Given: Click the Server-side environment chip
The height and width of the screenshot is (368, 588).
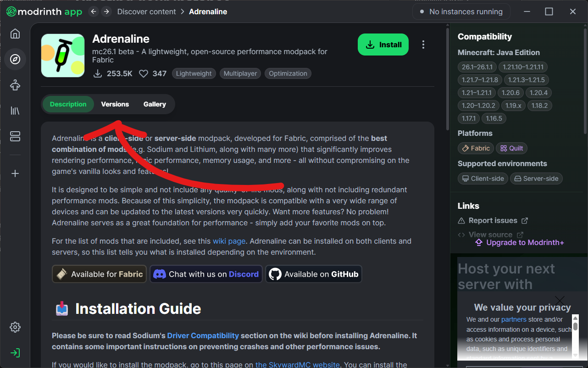Looking at the screenshot, I should [x=536, y=178].
